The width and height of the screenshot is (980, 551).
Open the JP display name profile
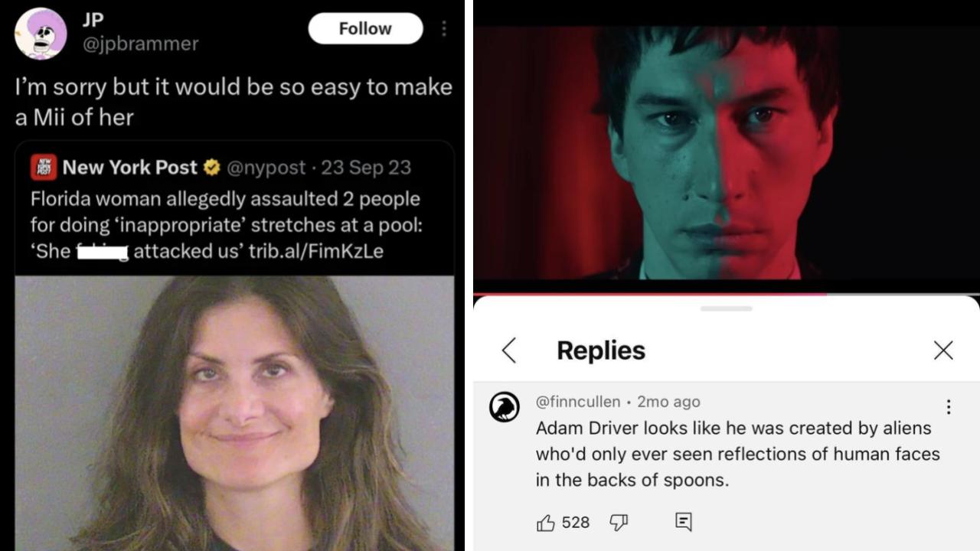(93, 19)
